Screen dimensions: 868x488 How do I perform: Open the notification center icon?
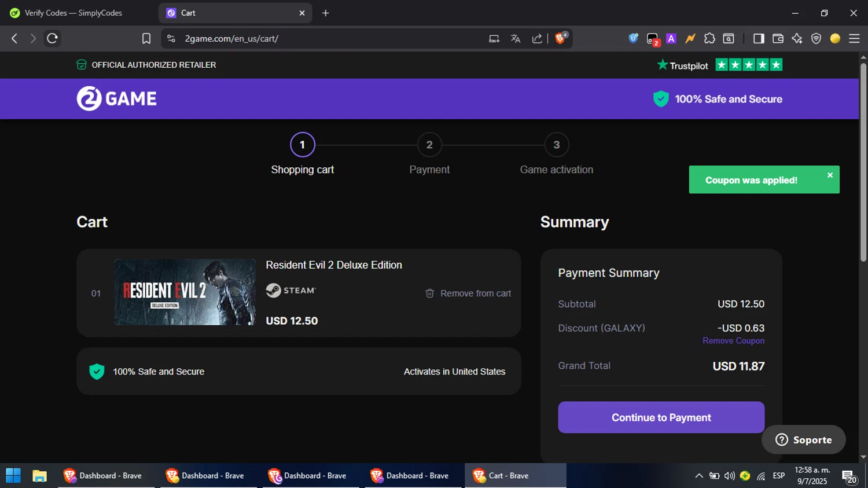point(849,476)
